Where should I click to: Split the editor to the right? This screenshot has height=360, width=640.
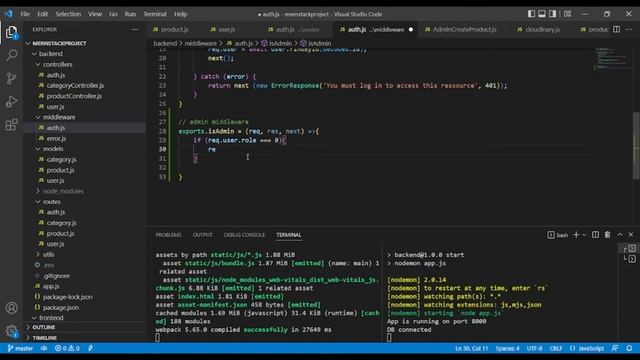(x=616, y=29)
